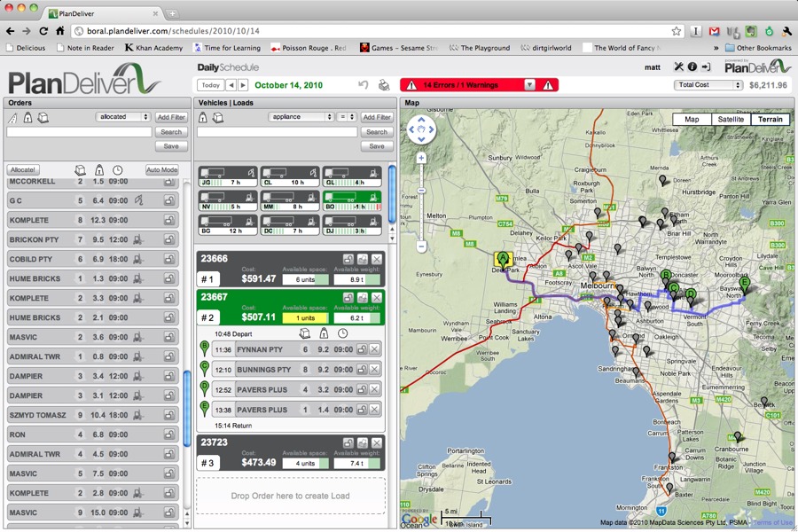This screenshot has height=532, width=798.
Task: Select the GL truck vehicle card
Action: [352, 176]
